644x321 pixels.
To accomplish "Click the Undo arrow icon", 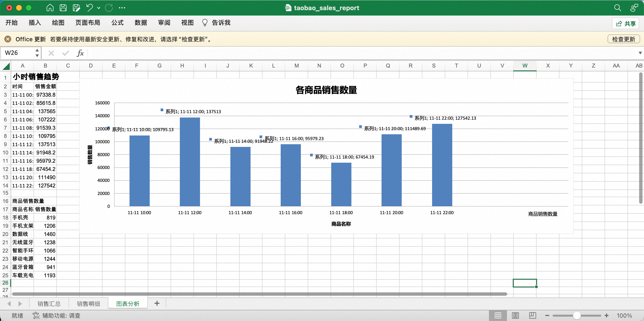I will pos(89,8).
